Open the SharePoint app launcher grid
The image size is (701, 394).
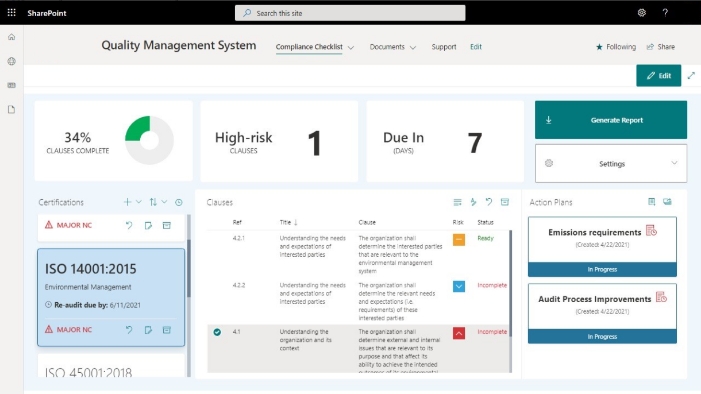(12, 13)
